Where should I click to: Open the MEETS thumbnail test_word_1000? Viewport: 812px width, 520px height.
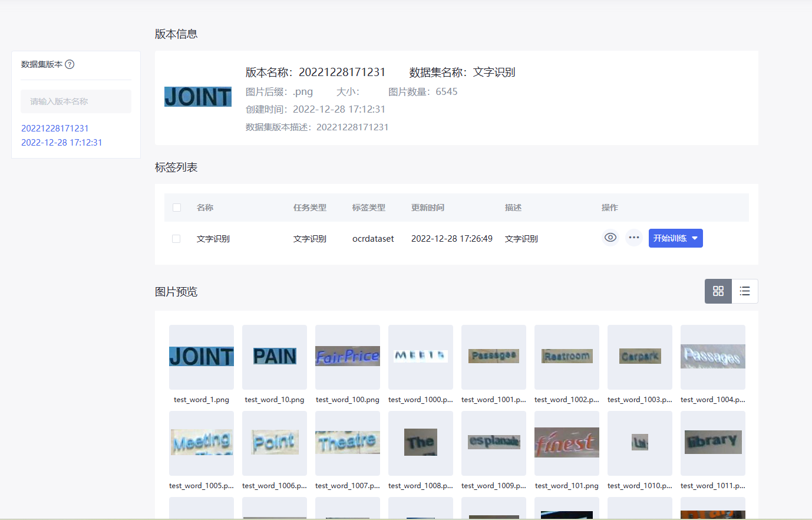[x=421, y=357]
